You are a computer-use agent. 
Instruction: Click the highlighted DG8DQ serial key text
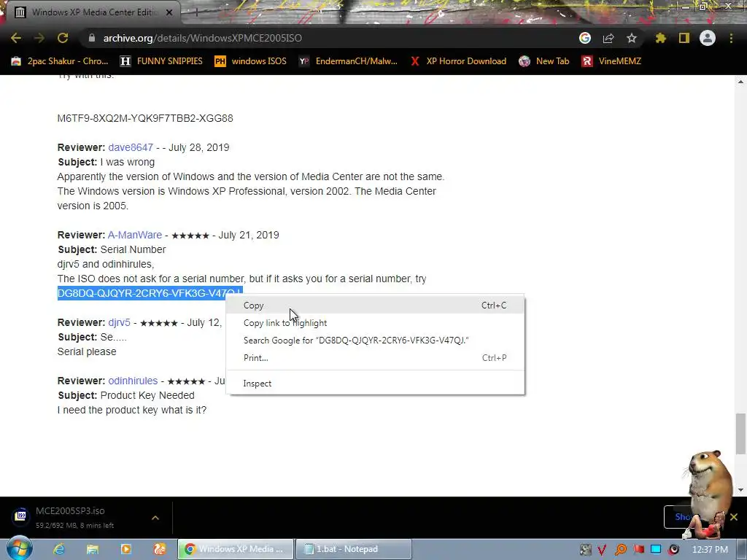point(142,293)
